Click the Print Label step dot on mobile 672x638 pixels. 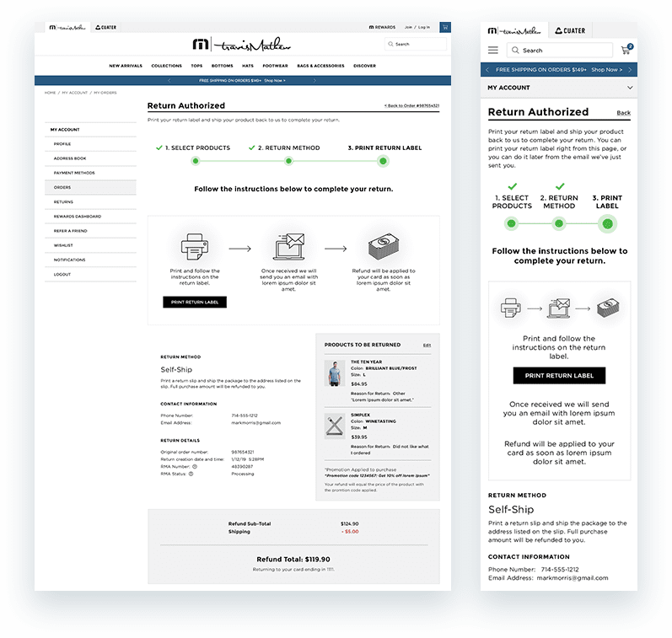click(606, 223)
